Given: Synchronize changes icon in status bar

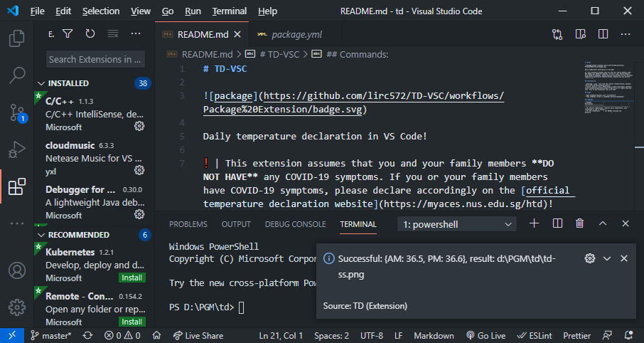Looking at the screenshot, I should (x=87, y=336).
